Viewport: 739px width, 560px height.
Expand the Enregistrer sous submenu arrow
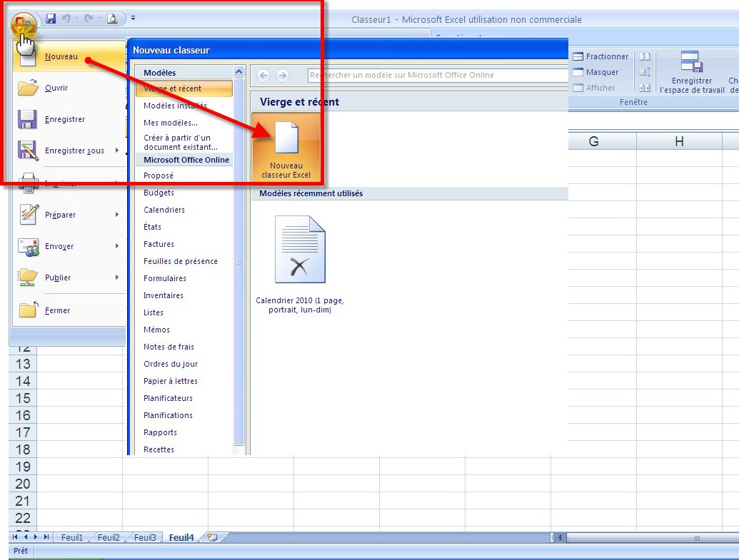pyautogui.click(x=117, y=151)
